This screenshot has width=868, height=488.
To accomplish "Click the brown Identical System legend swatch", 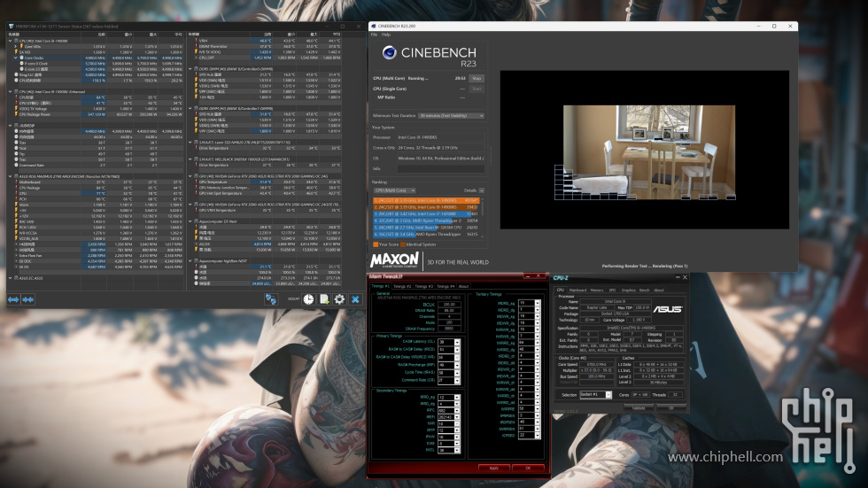I will pyautogui.click(x=403, y=244).
